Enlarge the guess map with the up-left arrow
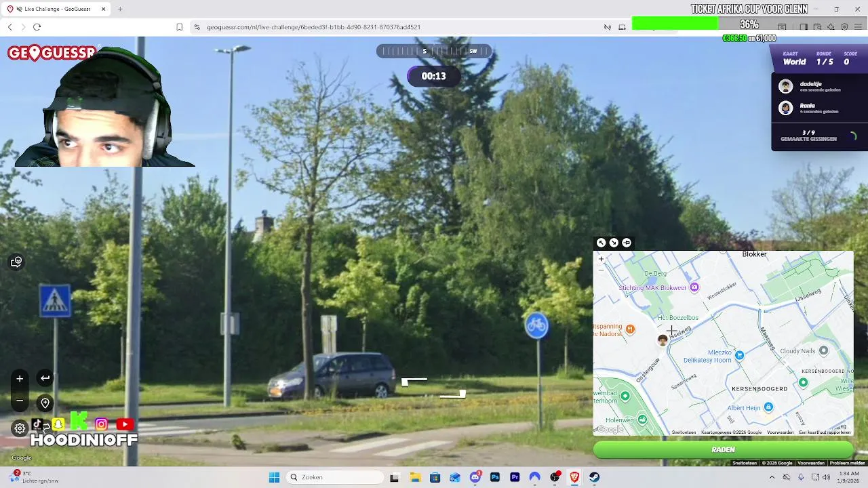 pyautogui.click(x=601, y=243)
